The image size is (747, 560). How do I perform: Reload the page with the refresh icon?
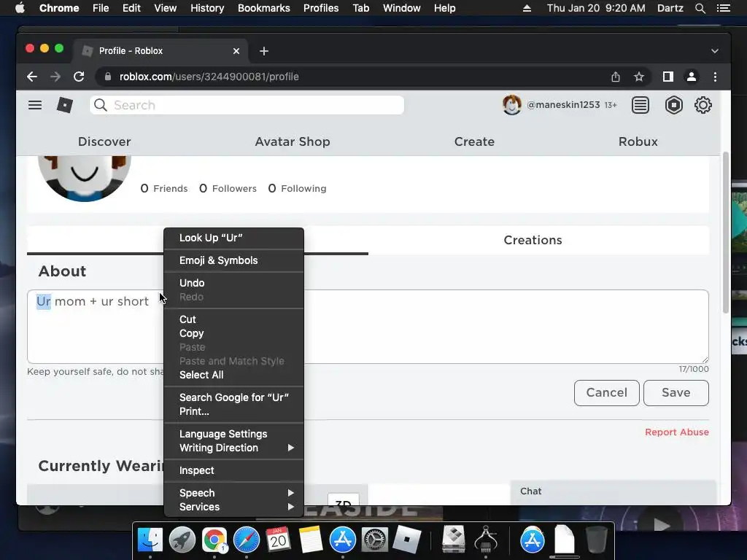click(x=79, y=77)
